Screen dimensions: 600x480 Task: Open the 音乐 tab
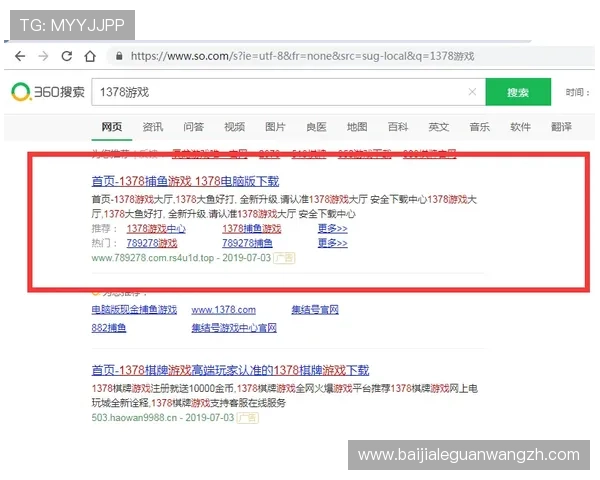pos(479,127)
